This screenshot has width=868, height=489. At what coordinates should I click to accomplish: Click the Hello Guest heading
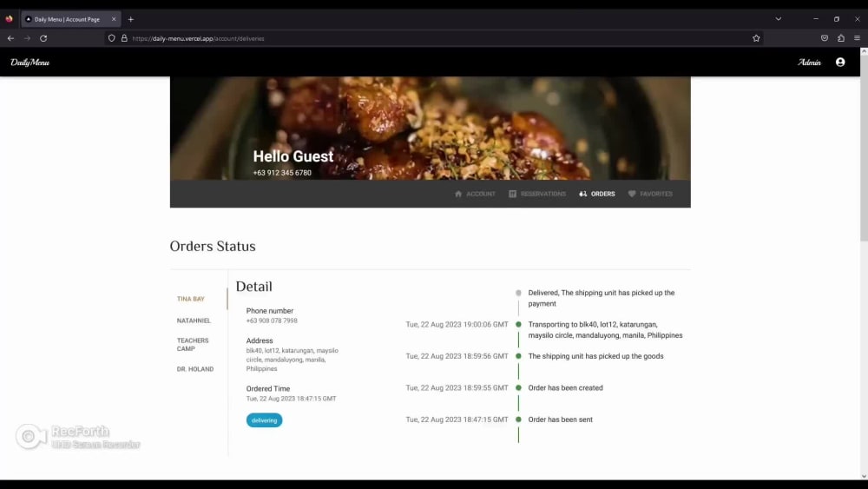tap(293, 156)
